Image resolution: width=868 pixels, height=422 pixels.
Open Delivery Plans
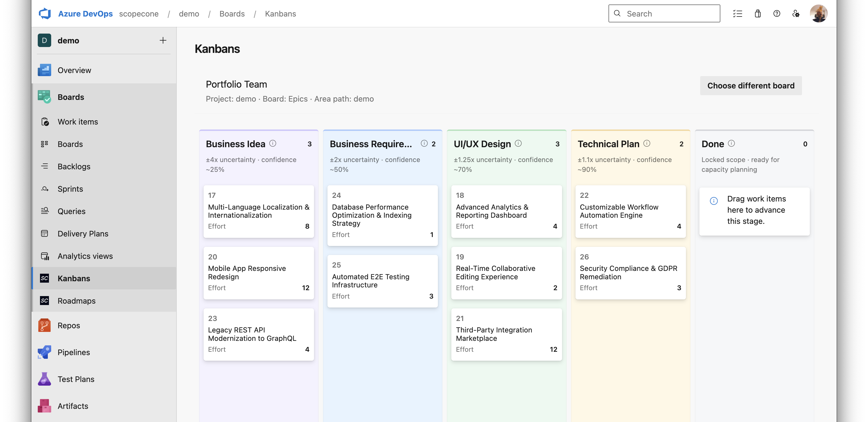point(82,233)
